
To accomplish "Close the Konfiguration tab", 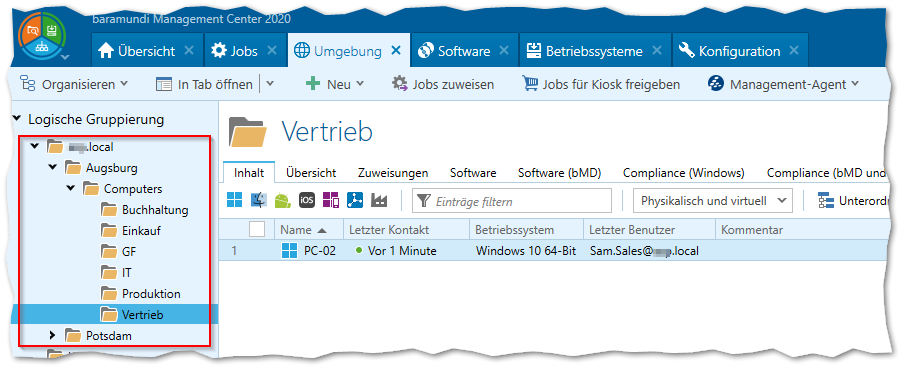I will click(794, 51).
